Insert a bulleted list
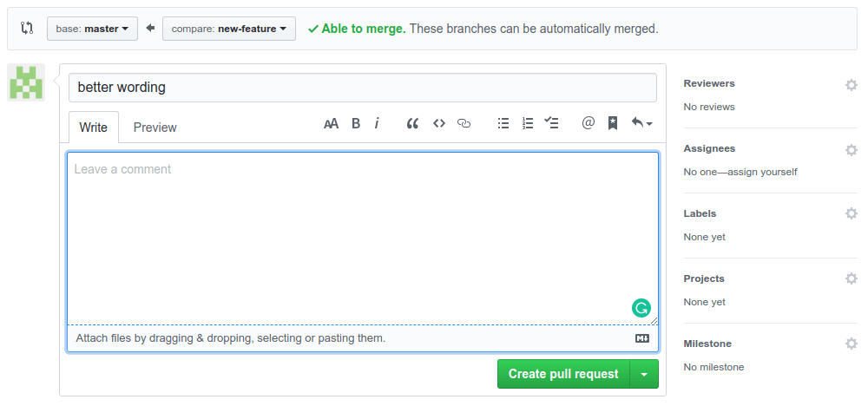868x406 pixels. [x=503, y=123]
